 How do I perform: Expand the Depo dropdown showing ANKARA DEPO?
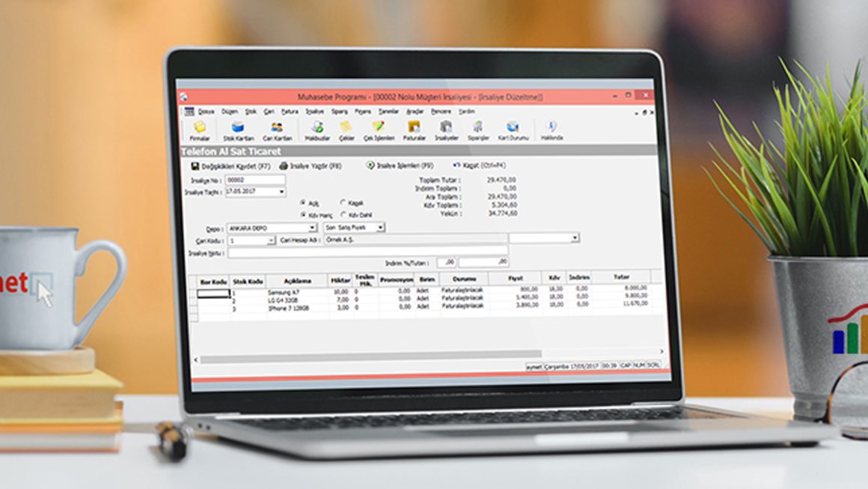click(312, 228)
